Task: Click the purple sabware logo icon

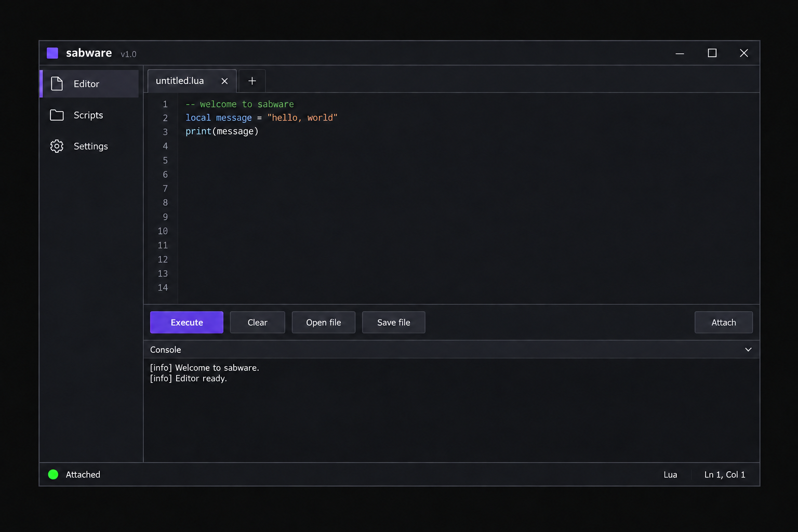Action: pyautogui.click(x=52, y=53)
